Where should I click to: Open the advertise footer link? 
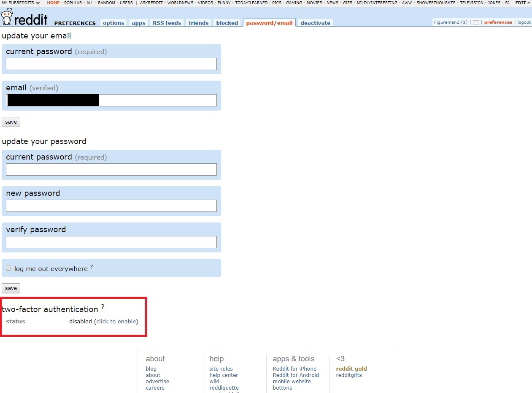[x=157, y=381]
